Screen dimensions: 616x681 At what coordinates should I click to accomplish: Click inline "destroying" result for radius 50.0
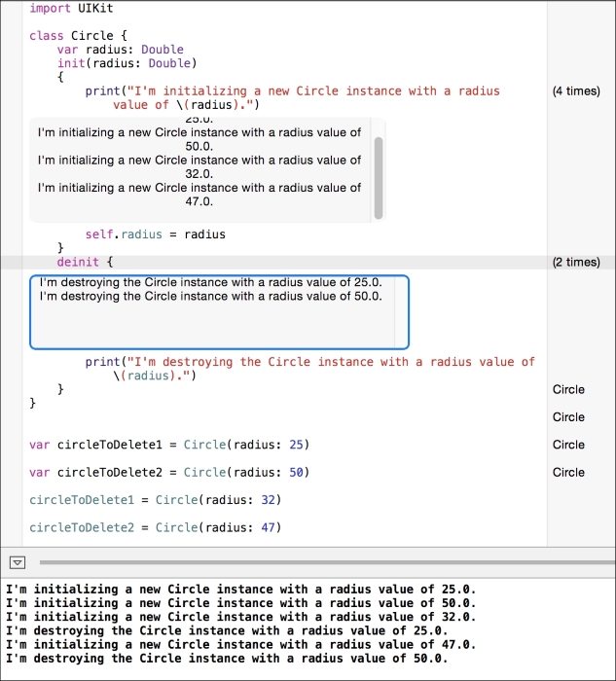point(211,296)
